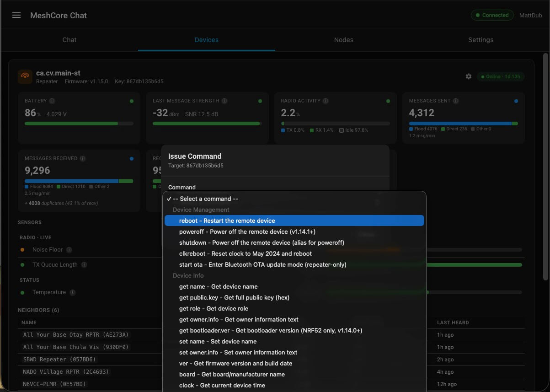Screen dimensions: 550x392
Task: Choose poweroff - Power off the remote device
Action: coord(294,231)
